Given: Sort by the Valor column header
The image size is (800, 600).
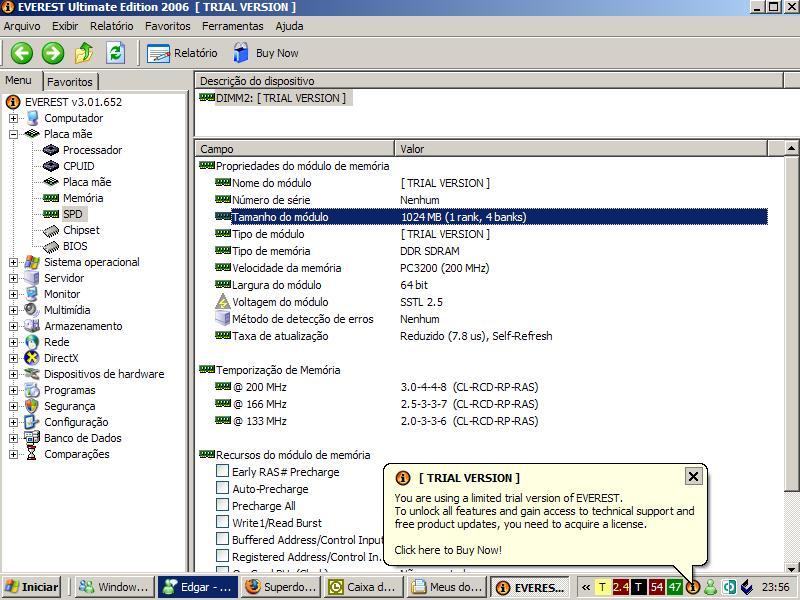Looking at the screenshot, I should point(581,149).
